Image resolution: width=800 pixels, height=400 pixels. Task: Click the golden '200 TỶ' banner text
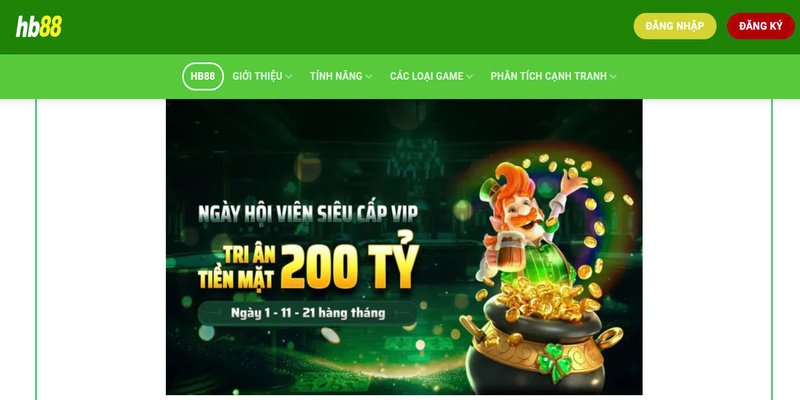(349, 266)
